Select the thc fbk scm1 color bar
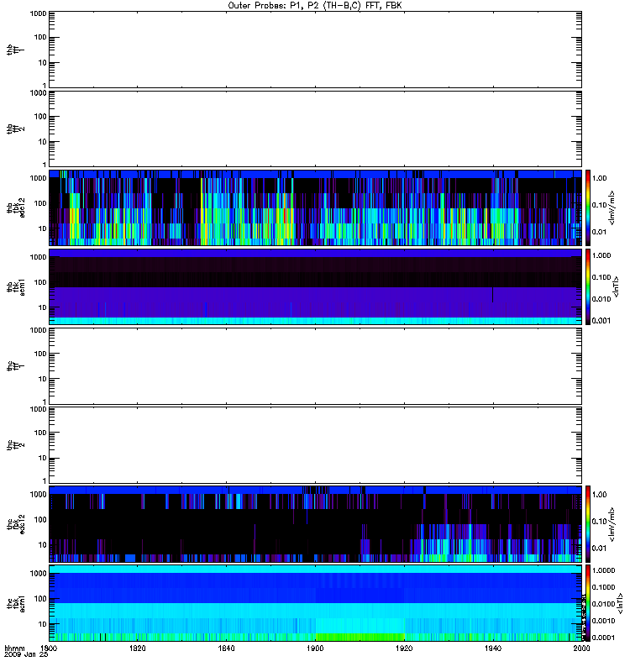Image resolution: width=630 pixels, height=672 pixels. (x=588, y=603)
